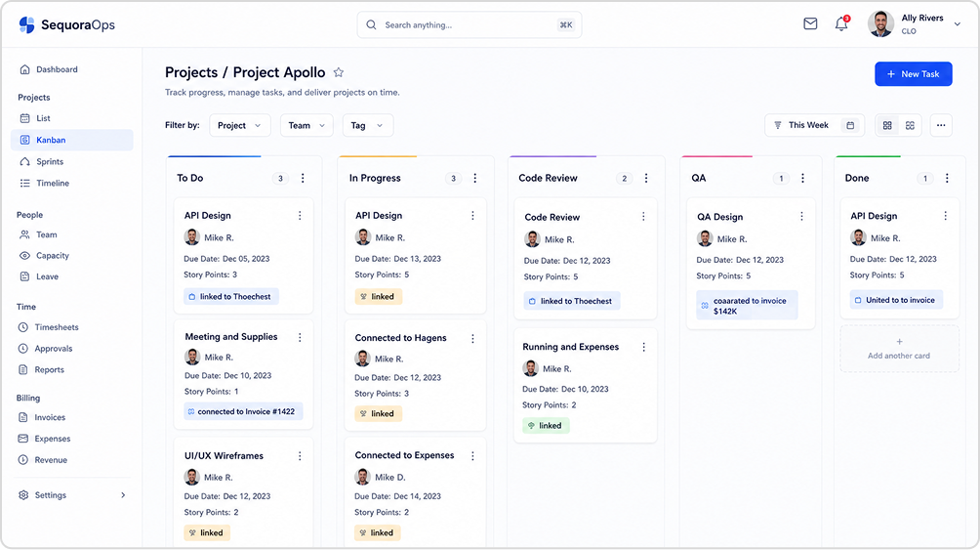Click the SequoraOps logo

click(67, 25)
